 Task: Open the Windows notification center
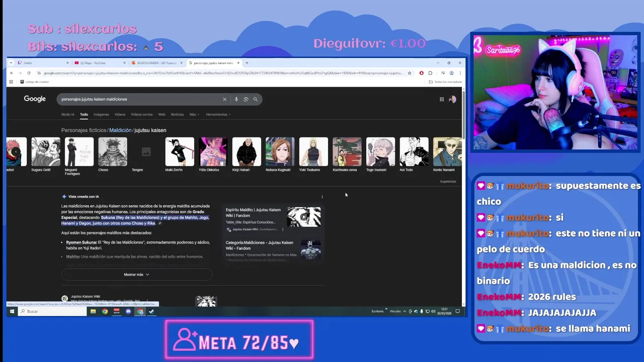coord(457,311)
